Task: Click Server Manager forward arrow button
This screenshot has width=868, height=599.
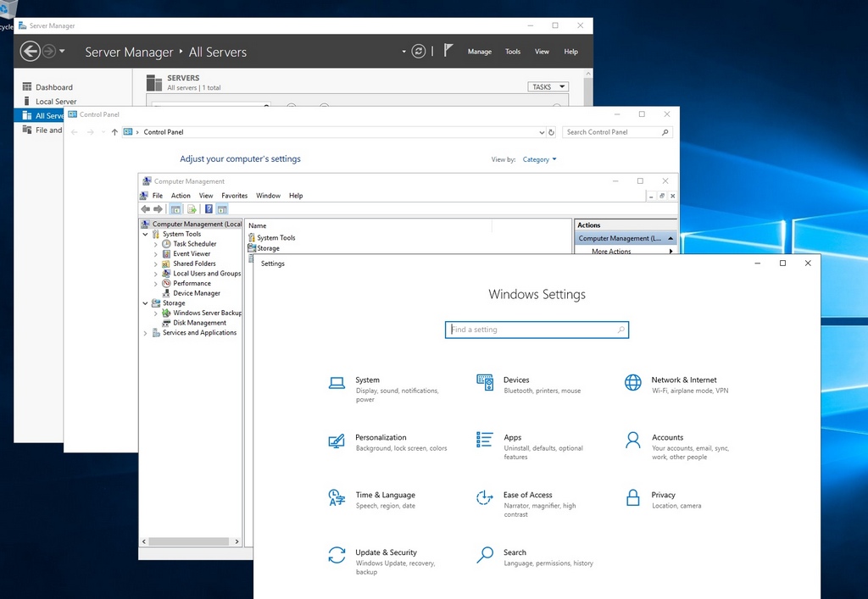Action: (x=49, y=52)
